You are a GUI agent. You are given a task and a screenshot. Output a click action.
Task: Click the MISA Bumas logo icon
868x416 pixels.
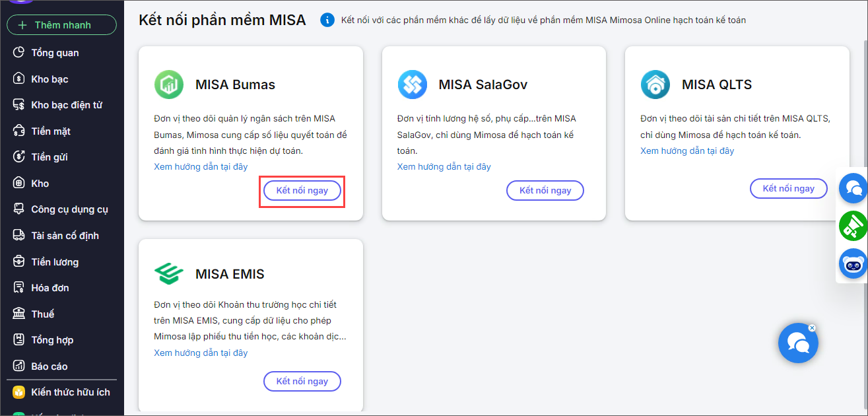(x=169, y=85)
